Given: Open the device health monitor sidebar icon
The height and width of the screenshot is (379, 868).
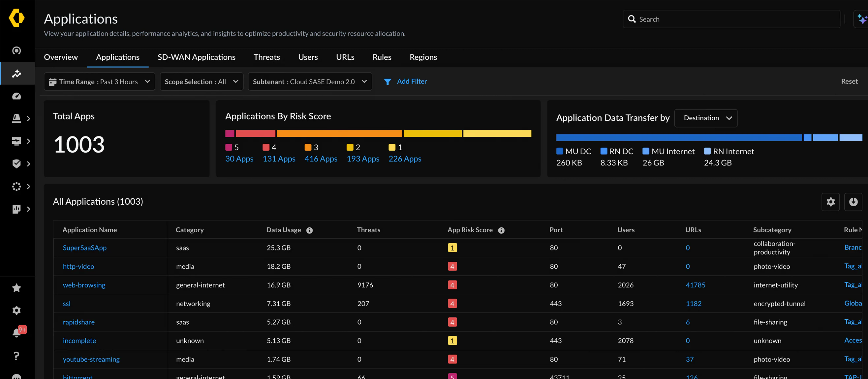Looking at the screenshot, I should click(16, 141).
